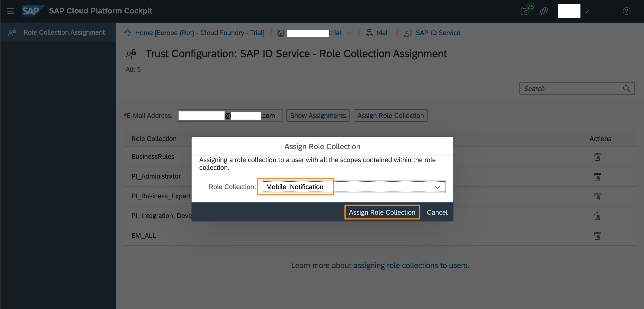644x309 pixels.
Task: Open the hamburger navigation menu
Action: coord(11,11)
